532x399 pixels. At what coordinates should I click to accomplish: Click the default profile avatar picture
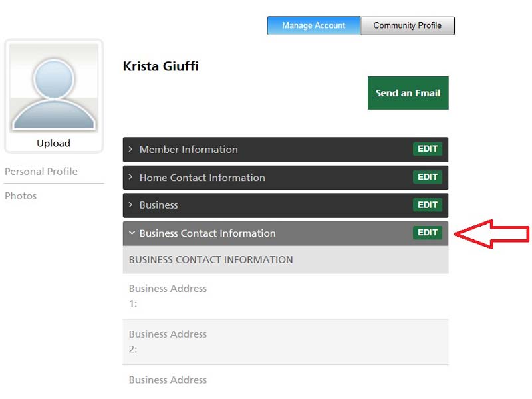(x=54, y=87)
